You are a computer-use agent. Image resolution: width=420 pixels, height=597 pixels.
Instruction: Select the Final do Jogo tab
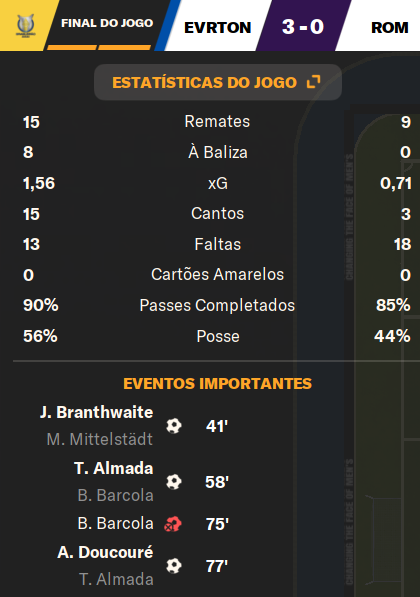[107, 23]
